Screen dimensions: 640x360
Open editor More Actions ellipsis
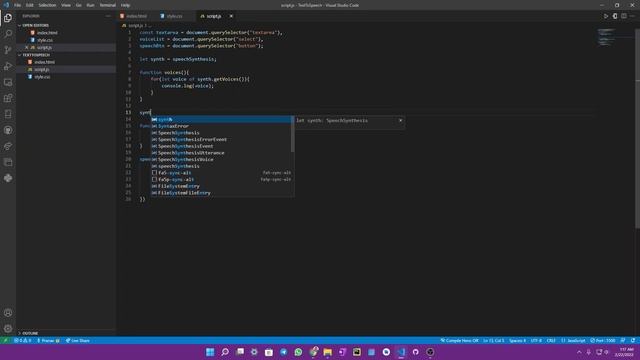pyautogui.click(x=632, y=16)
